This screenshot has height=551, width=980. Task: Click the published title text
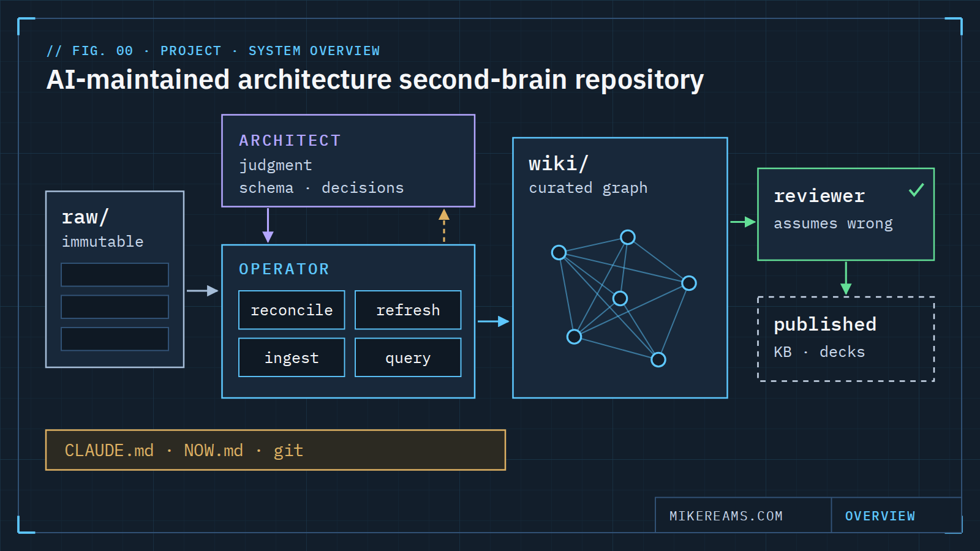(x=825, y=324)
